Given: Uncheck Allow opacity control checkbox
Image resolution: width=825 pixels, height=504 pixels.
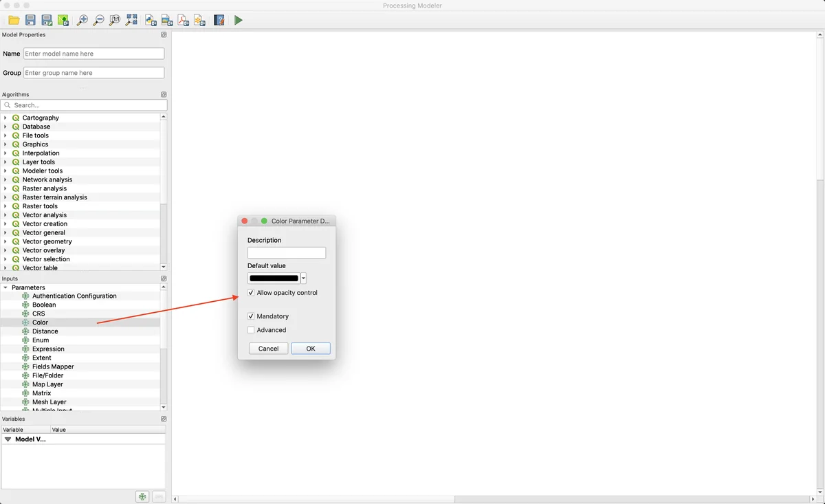Looking at the screenshot, I should 251,293.
